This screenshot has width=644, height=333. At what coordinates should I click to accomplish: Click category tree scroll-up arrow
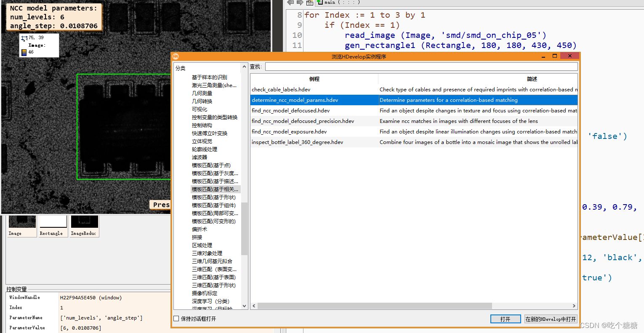(244, 67)
